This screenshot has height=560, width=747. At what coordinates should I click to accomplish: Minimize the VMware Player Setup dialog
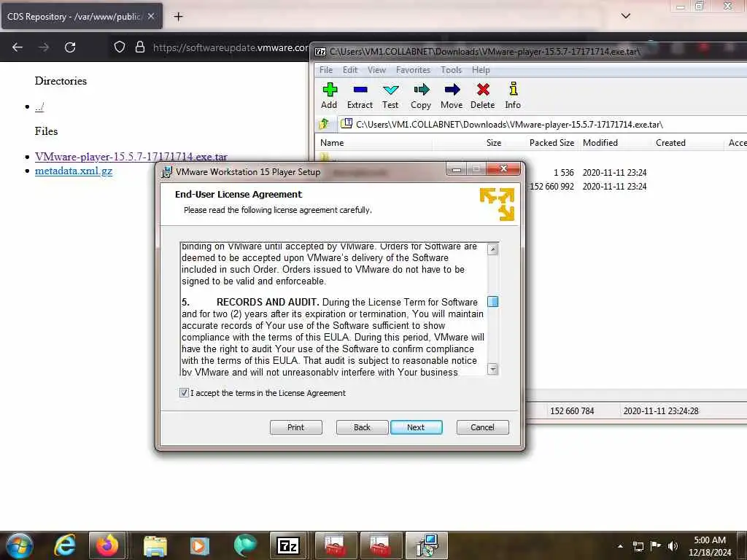pos(457,168)
